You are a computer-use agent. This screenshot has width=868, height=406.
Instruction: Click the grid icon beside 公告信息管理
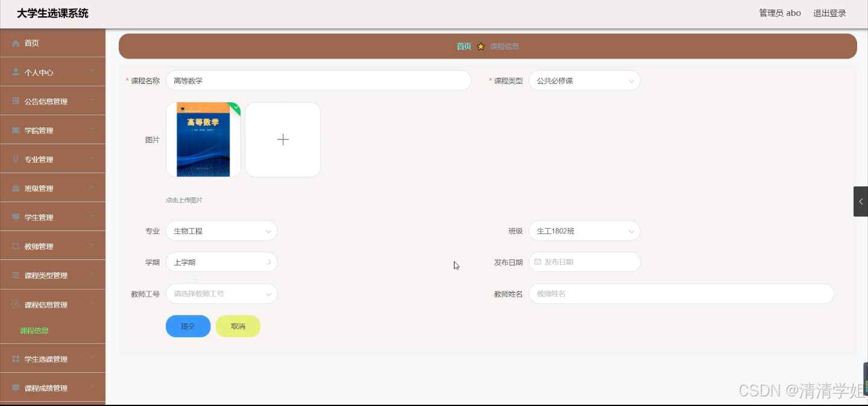click(15, 101)
